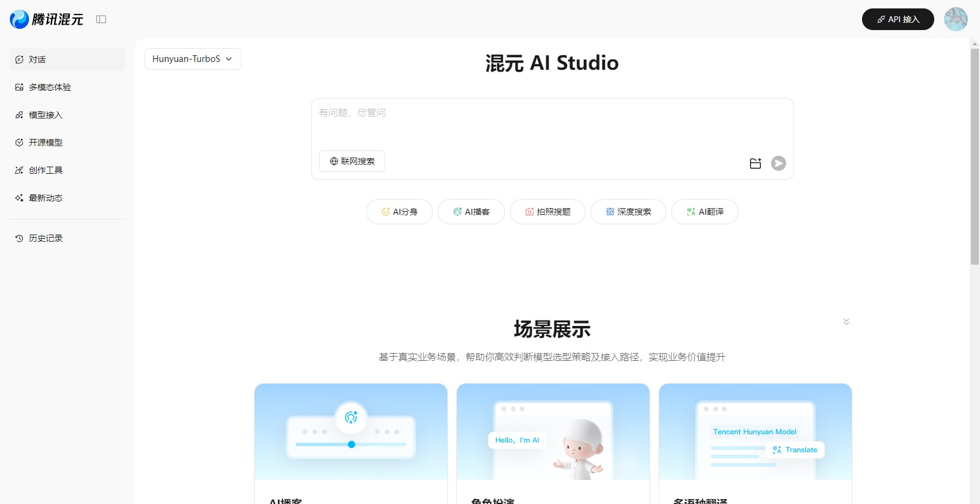The width and height of the screenshot is (980, 504).
Task: Click the 混元 AI Studio heading
Action: [x=552, y=63]
